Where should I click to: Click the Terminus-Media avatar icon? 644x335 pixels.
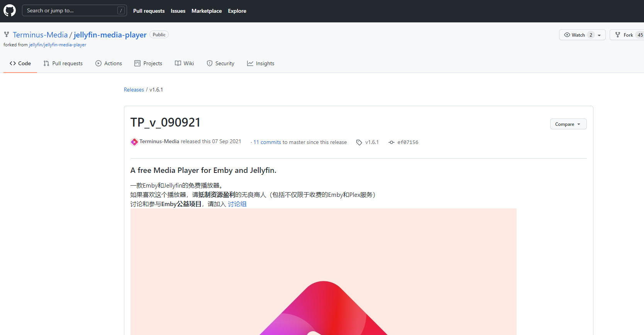(134, 142)
